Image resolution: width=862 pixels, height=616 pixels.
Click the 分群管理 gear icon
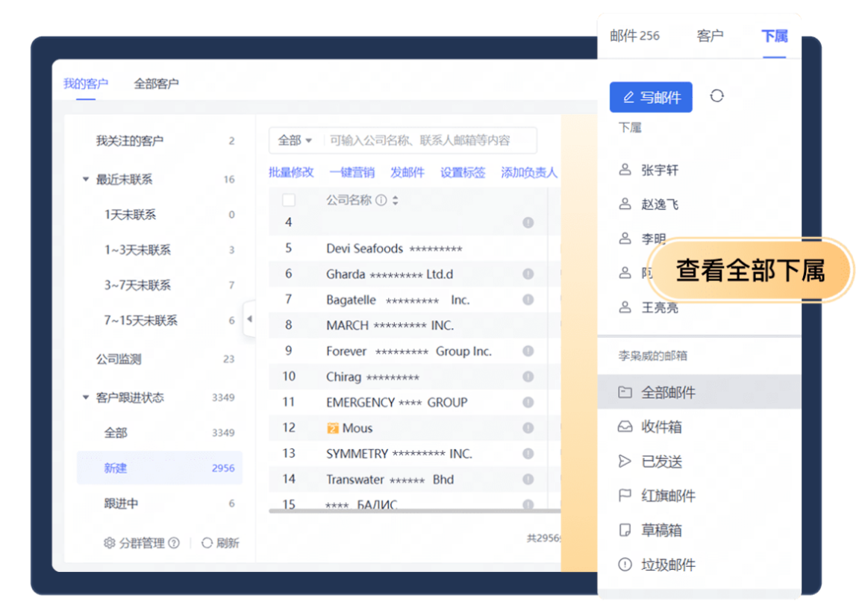click(110, 543)
